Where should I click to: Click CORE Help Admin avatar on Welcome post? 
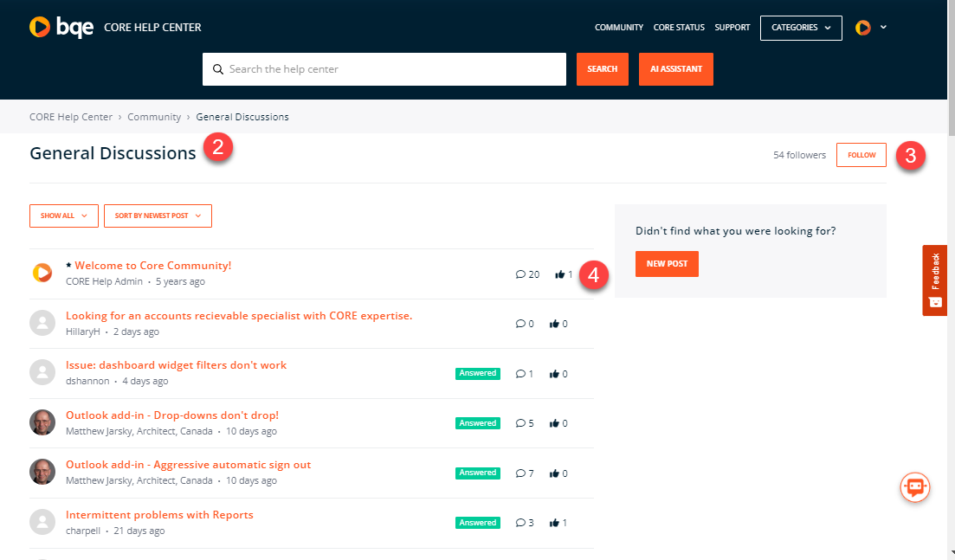tap(42, 273)
